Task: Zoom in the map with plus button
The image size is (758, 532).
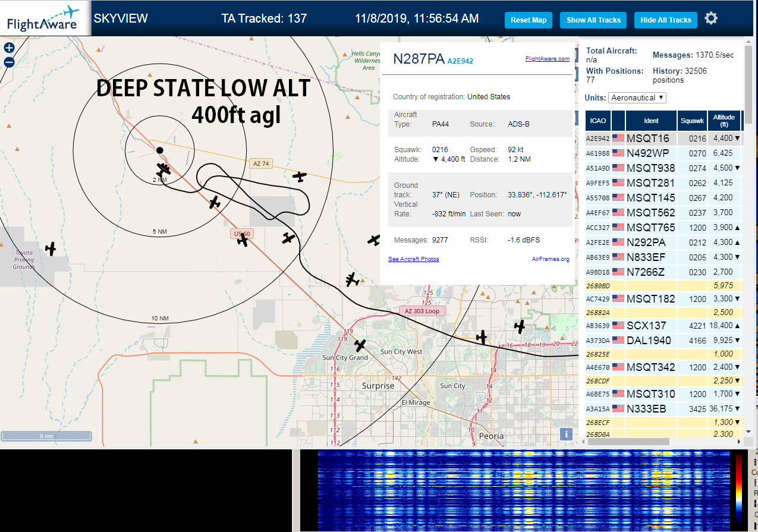Action: 9,48
